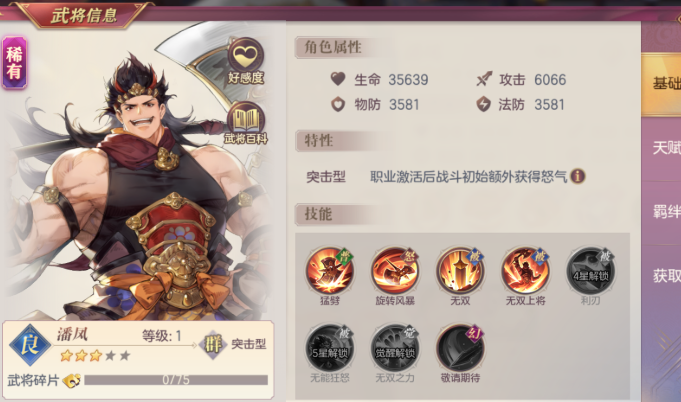Click the 武将碎片 fragment icon
Screen dimensions: 681x402
click(x=72, y=380)
